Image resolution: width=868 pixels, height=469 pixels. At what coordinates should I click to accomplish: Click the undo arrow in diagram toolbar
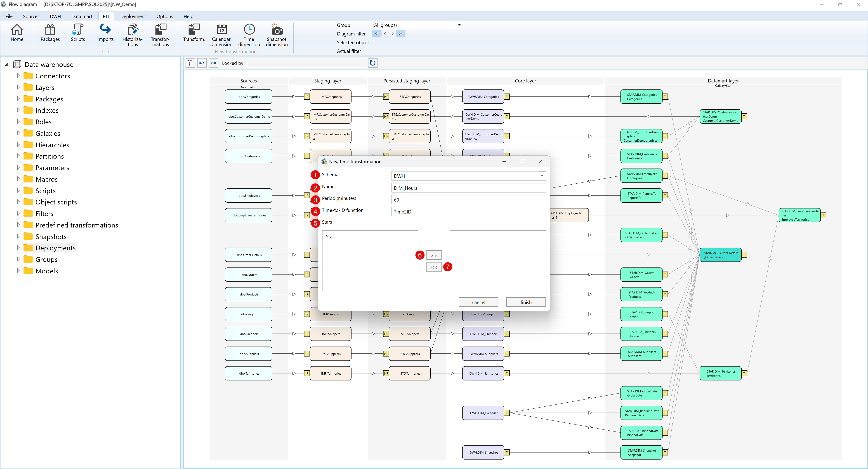pyautogui.click(x=202, y=63)
